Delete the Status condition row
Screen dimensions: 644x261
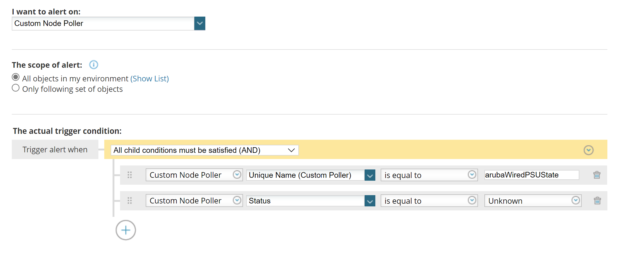pos(597,201)
